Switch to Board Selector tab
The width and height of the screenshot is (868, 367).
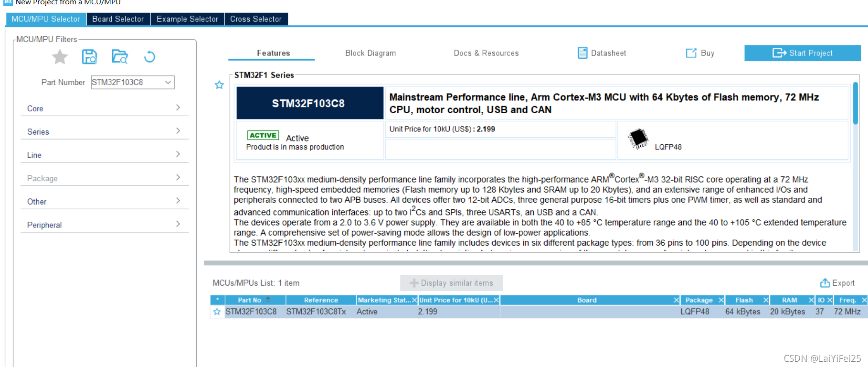(x=118, y=19)
